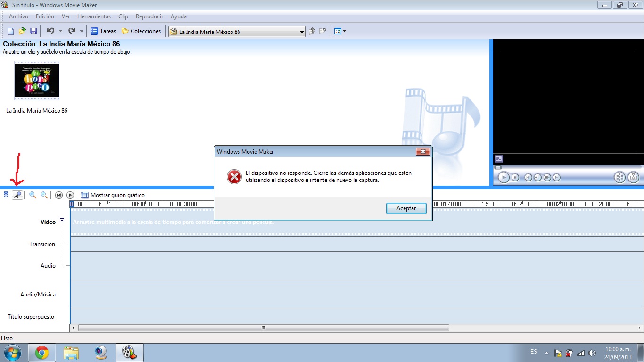Open the Archivo menu
This screenshot has width=644, height=362.
18,16
